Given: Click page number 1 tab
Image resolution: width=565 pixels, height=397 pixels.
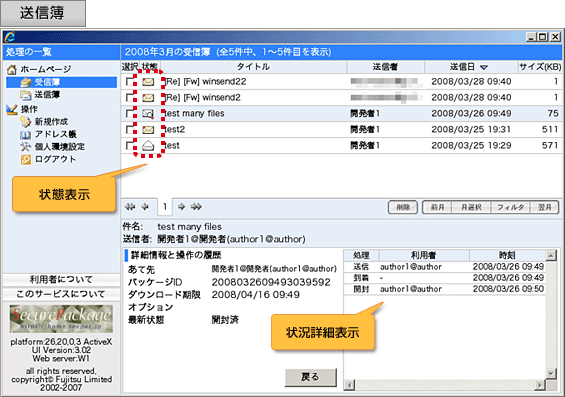Looking at the screenshot, I should [x=165, y=207].
